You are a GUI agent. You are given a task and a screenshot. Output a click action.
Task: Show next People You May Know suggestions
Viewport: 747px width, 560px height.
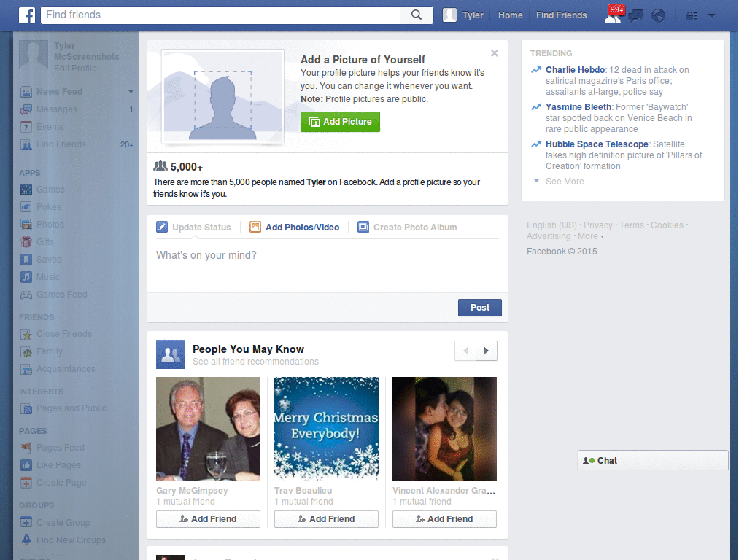coord(487,351)
